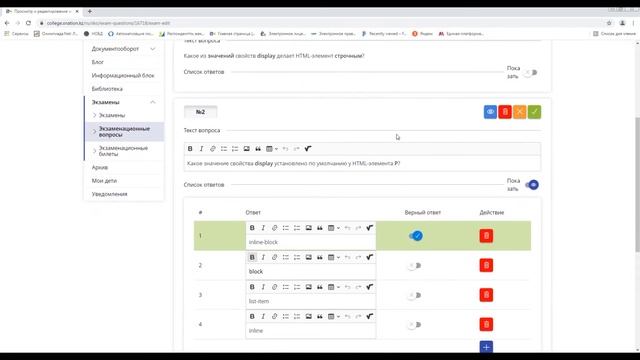The image size is (640, 360).
Task: Open table dropdown in answer 2 toolbar
Action: (x=333, y=257)
